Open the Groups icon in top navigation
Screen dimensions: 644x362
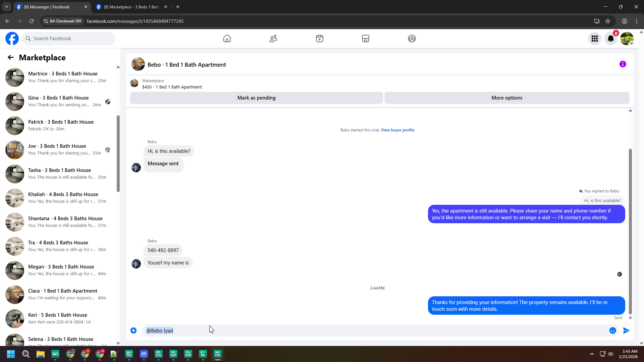[412, 39]
